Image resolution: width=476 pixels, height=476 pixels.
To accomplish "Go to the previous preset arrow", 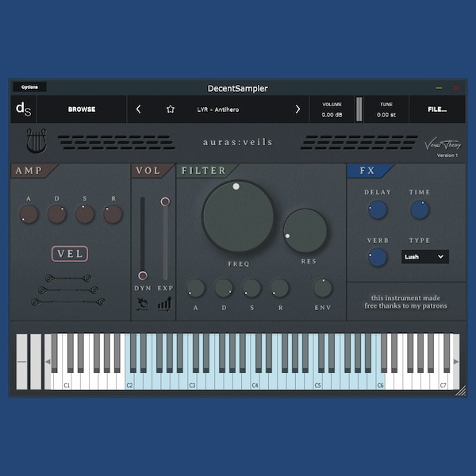I will [138, 109].
